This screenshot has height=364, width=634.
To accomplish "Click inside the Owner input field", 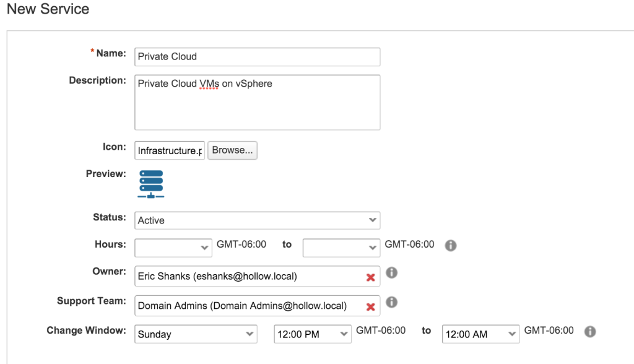I will click(248, 277).
